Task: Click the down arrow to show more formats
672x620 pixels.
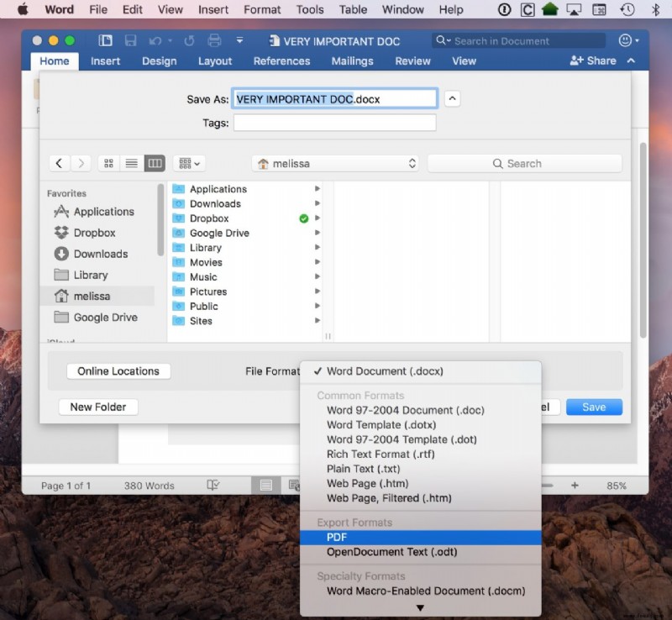Action: point(420,608)
